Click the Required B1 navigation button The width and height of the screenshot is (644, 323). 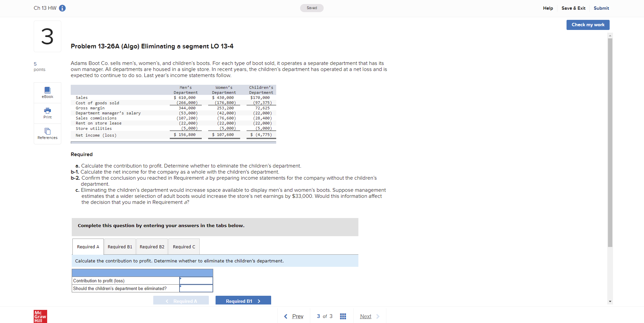243,301
